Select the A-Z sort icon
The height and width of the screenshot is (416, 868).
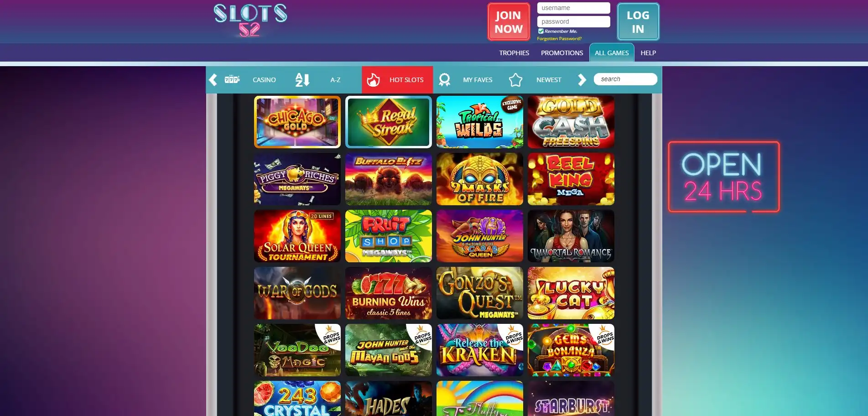302,80
